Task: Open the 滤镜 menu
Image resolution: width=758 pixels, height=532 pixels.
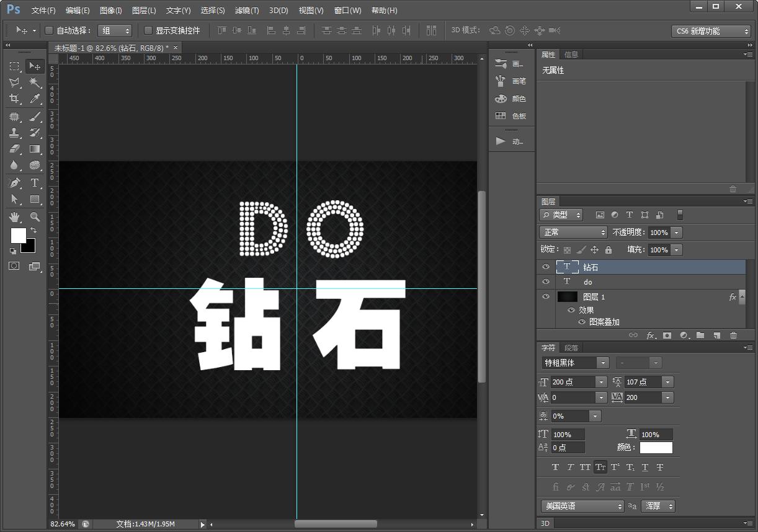Action: (x=246, y=10)
